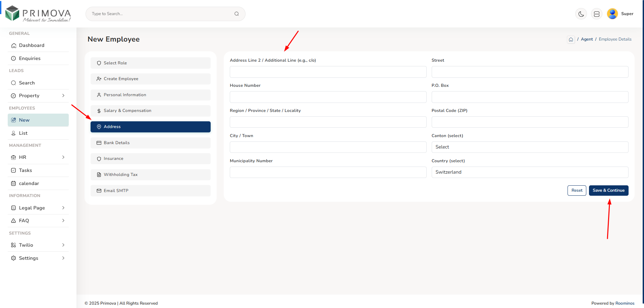This screenshot has width=644, height=308.
Task: Open Dashboard from the sidebar
Action: [32, 46]
